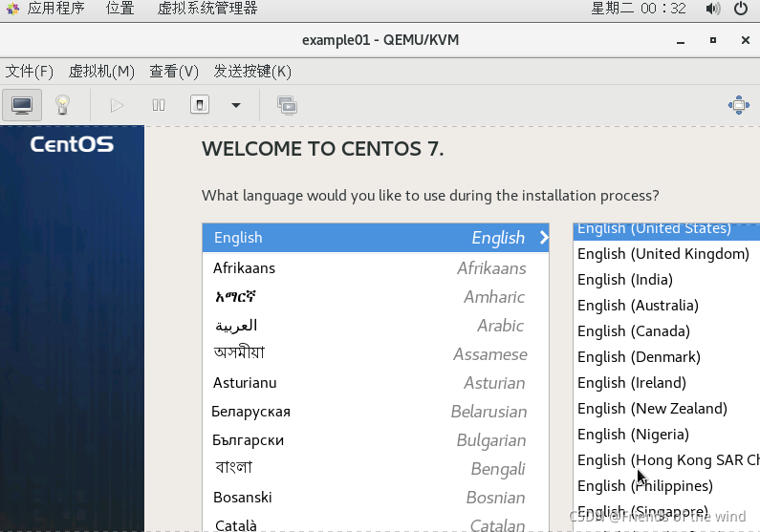This screenshot has width=760, height=532.
Task: Select Afrikaans language row
Action: (376, 268)
